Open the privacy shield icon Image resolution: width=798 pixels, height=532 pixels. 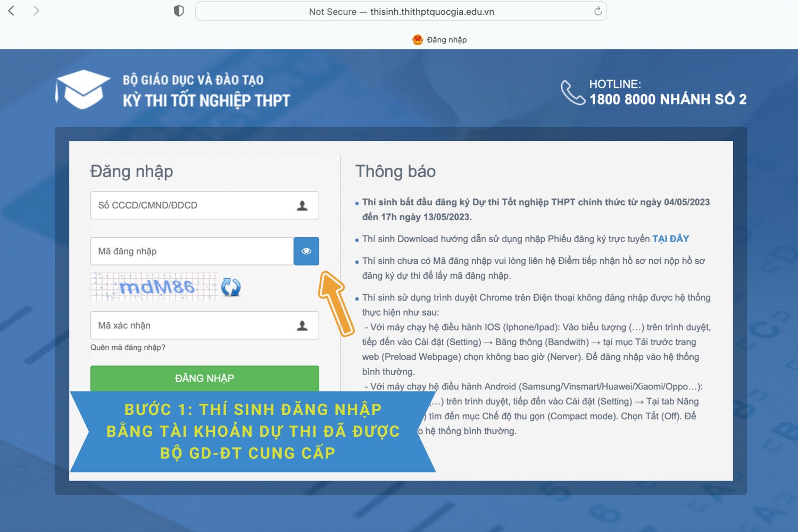(179, 11)
